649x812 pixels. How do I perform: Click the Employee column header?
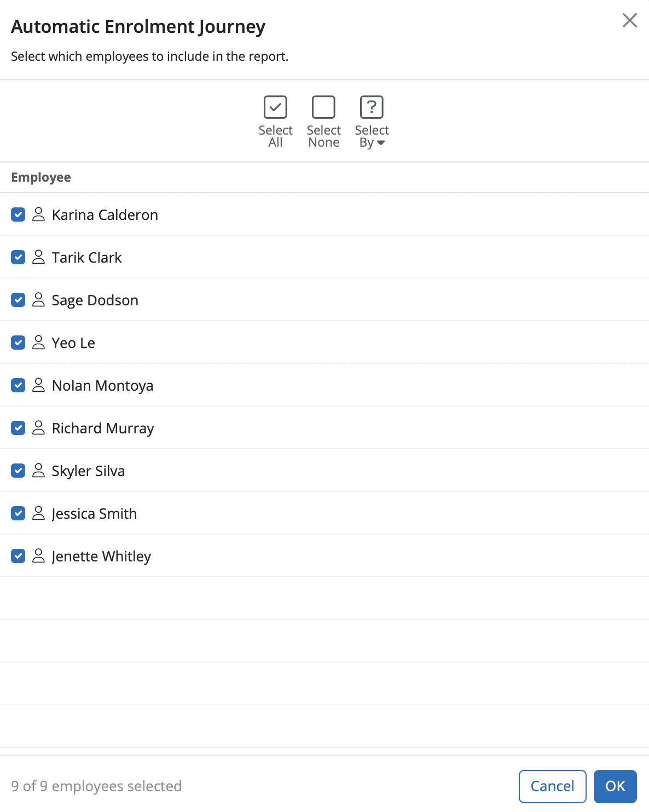(x=41, y=177)
